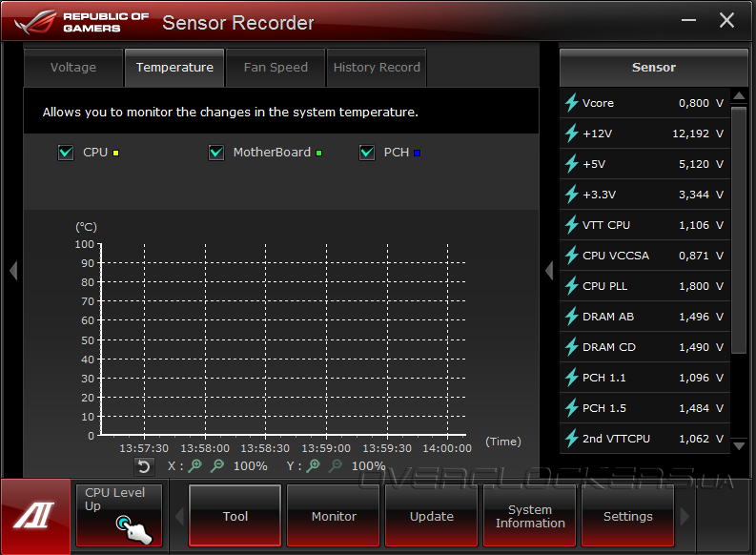Zoom in on the X axis
Screen dimensions: 756x555
[194, 465]
